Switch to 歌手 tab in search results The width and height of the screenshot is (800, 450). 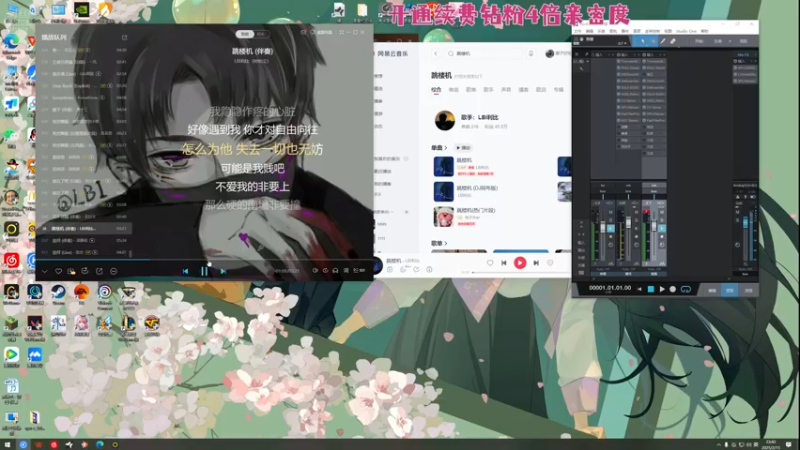coord(488,89)
